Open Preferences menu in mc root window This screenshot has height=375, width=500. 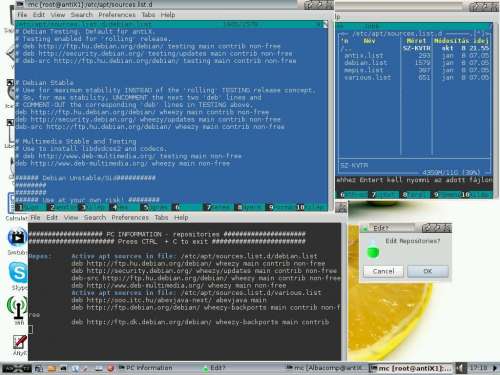coord(117,15)
